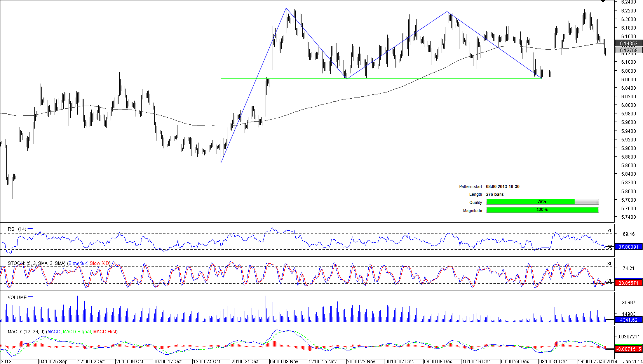The image size is (643, 364).
Task: Click the volume scale value 35697
Action: click(629, 303)
